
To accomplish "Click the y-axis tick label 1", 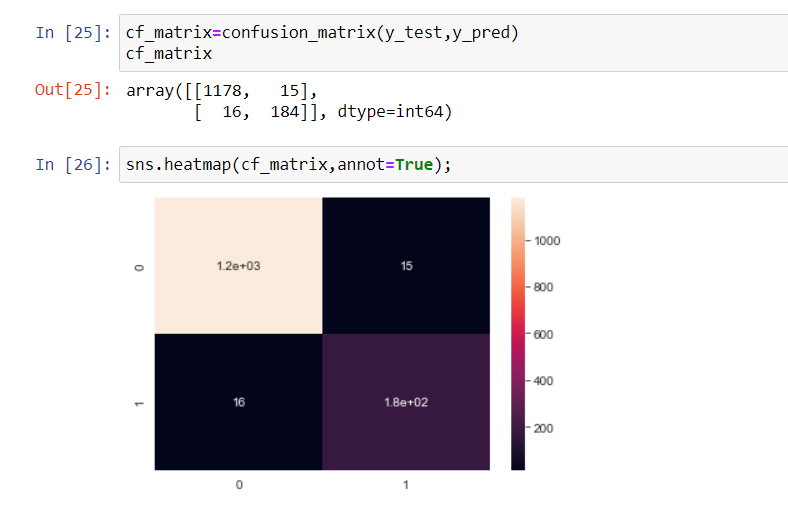I will point(139,403).
